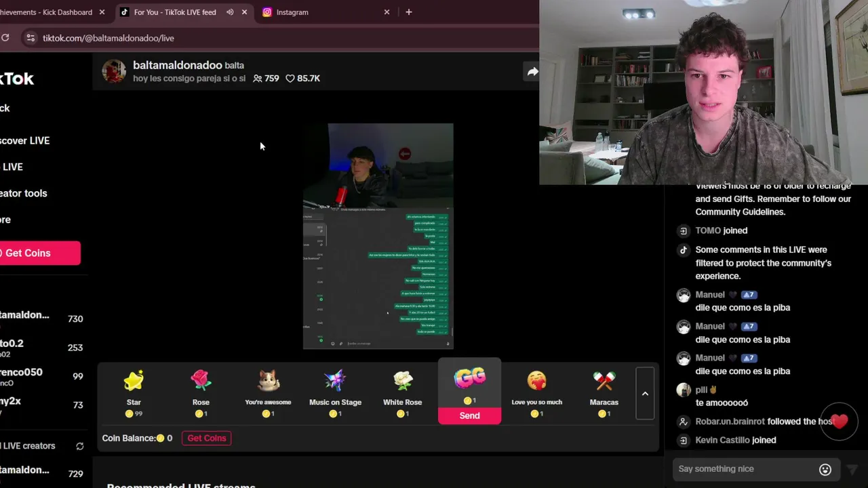Open sidebar creator with 253 viewers

click(42, 348)
